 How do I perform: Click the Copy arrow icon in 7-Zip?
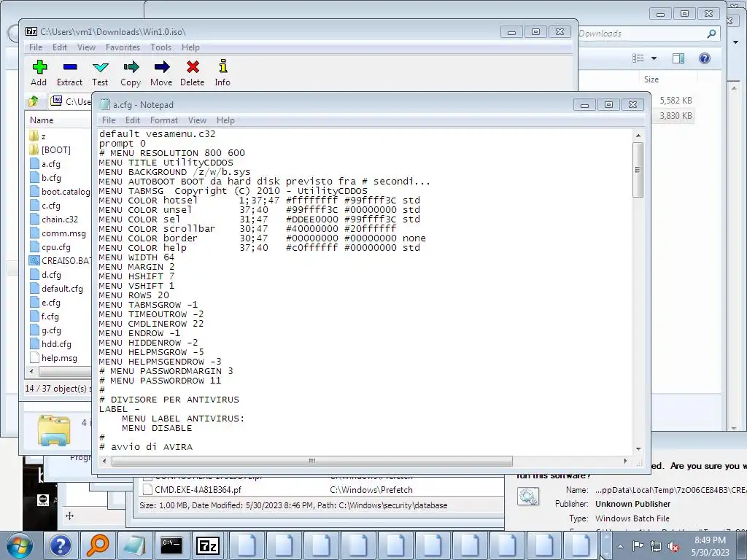pyautogui.click(x=131, y=73)
